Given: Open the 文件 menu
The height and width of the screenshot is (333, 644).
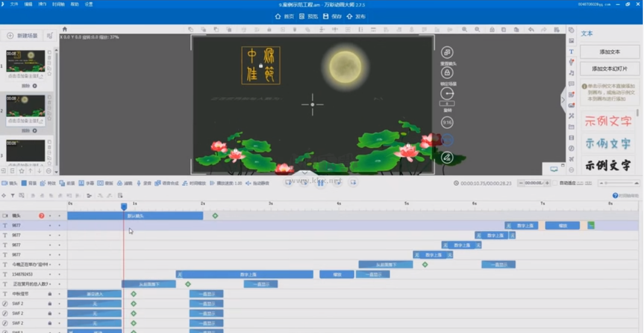Looking at the screenshot, I should point(14,4).
